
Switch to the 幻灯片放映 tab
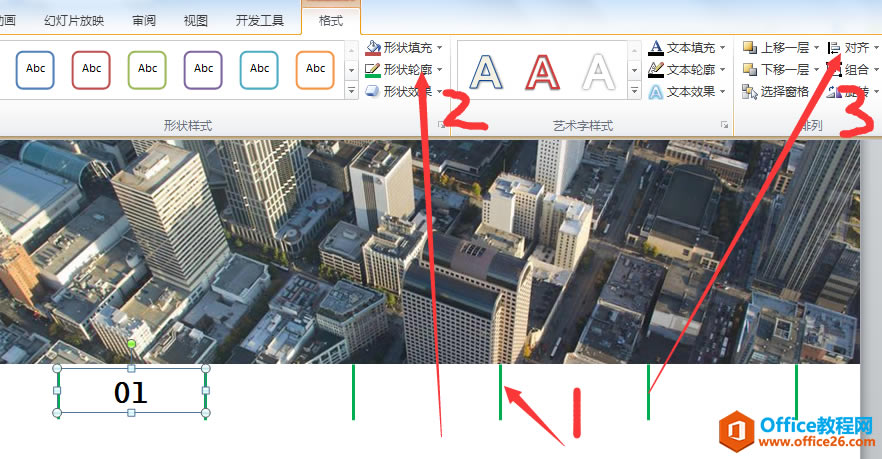[74, 21]
